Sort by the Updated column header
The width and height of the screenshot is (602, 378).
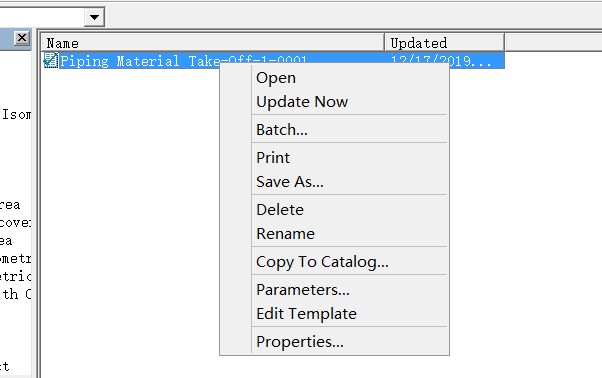point(445,43)
